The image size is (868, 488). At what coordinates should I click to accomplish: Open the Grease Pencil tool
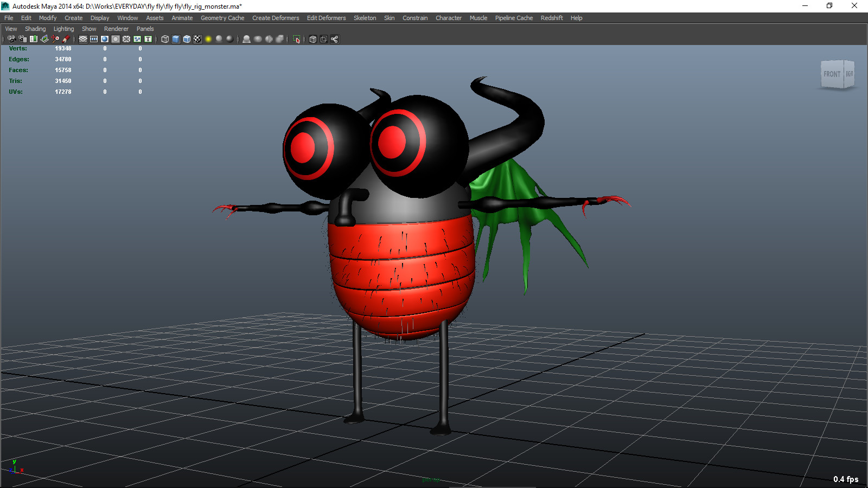(x=66, y=39)
